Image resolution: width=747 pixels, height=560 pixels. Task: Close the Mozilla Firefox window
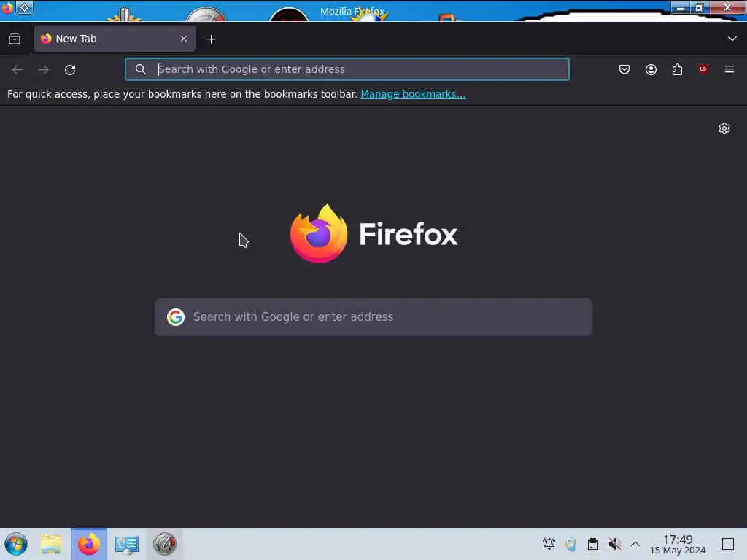point(727,7)
